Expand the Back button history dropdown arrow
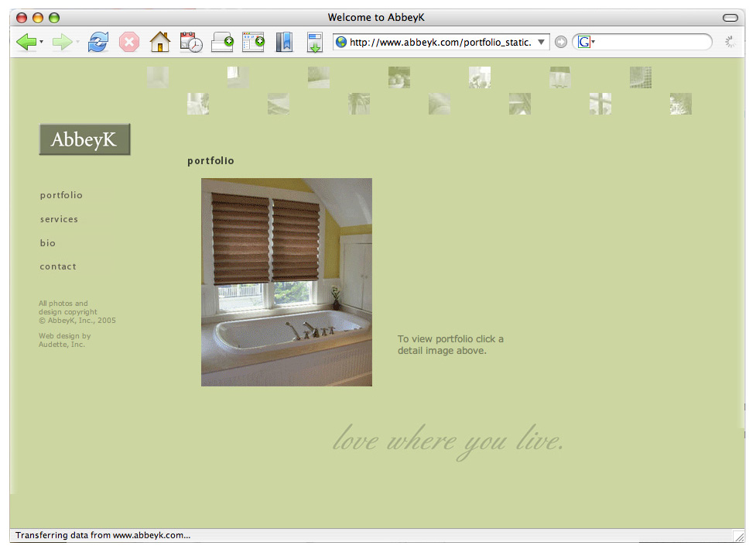 pyautogui.click(x=42, y=43)
